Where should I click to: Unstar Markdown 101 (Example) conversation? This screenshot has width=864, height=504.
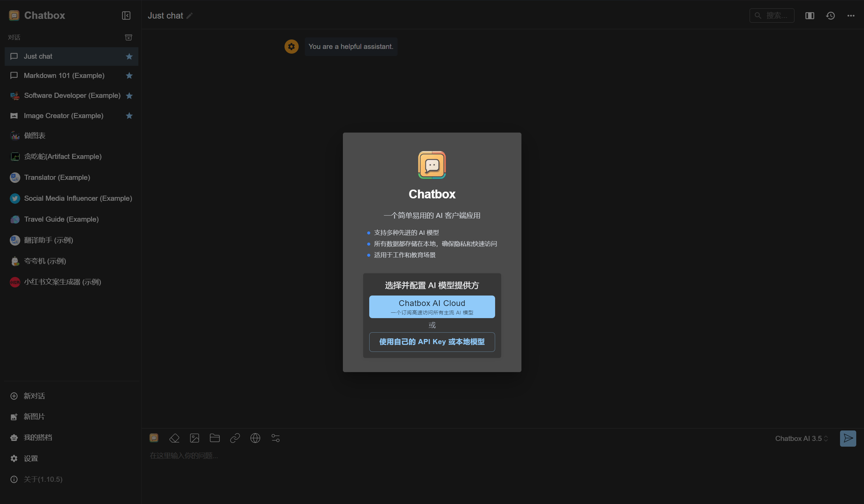(x=129, y=76)
